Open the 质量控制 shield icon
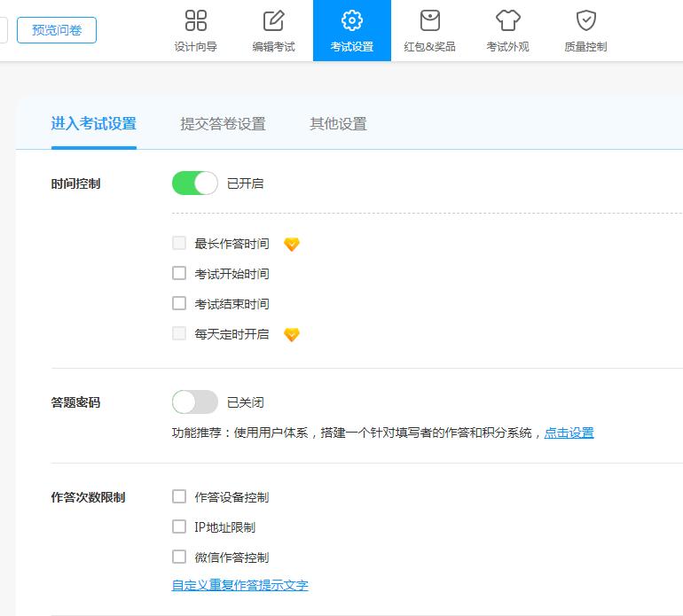 [x=585, y=20]
